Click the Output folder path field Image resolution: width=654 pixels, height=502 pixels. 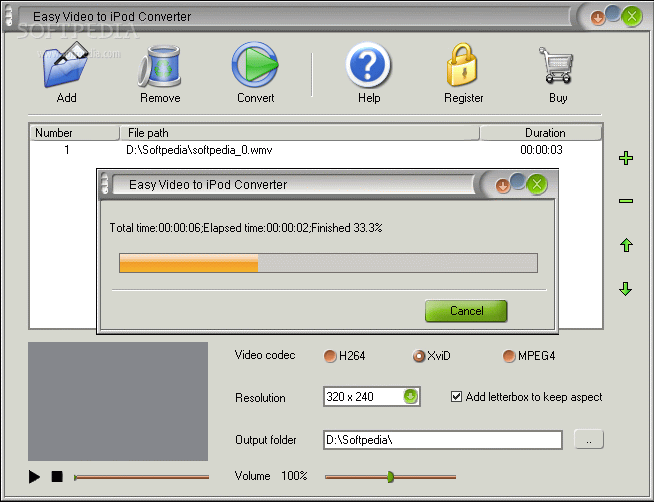pos(443,440)
